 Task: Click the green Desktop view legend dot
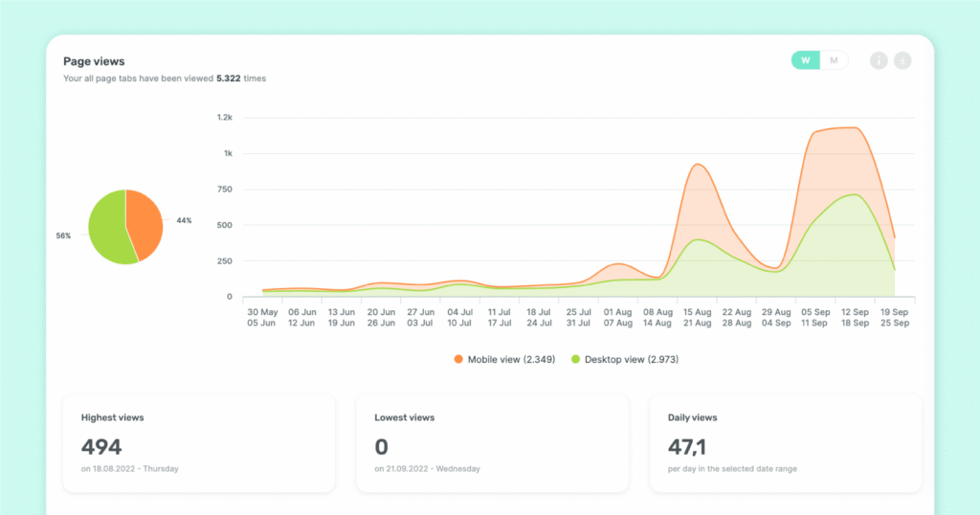(576, 359)
